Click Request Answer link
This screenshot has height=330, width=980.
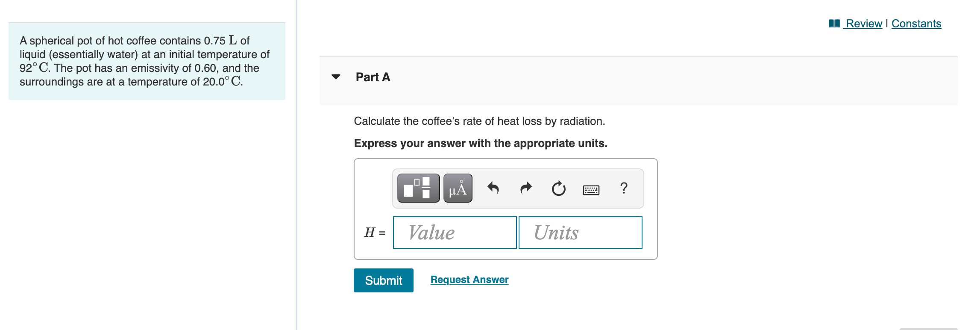coord(469,280)
